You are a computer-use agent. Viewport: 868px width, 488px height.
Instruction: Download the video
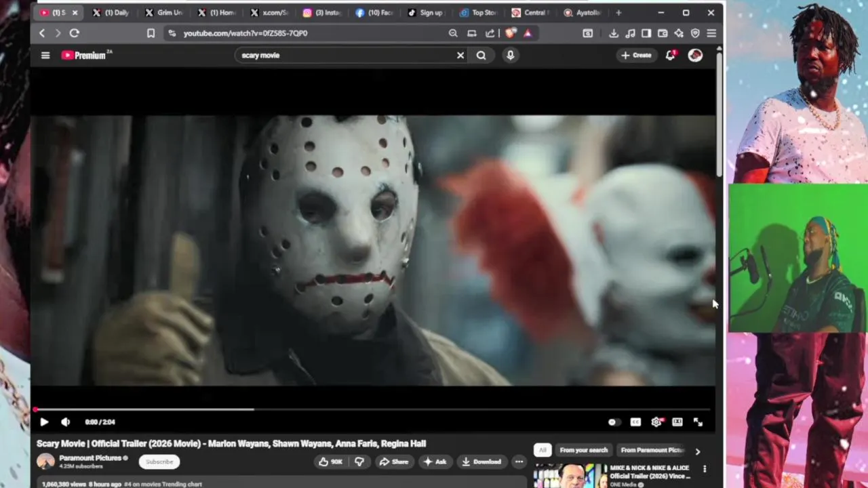point(481,462)
